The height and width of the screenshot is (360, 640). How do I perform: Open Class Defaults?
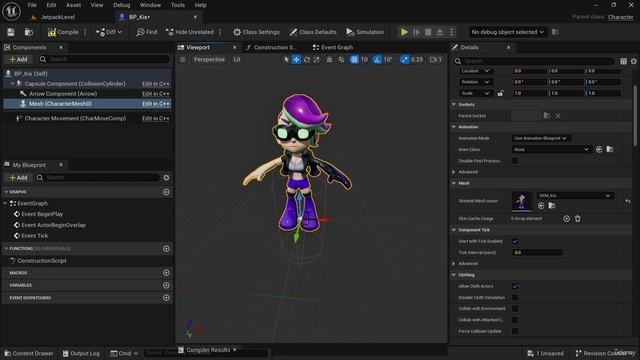click(313, 32)
